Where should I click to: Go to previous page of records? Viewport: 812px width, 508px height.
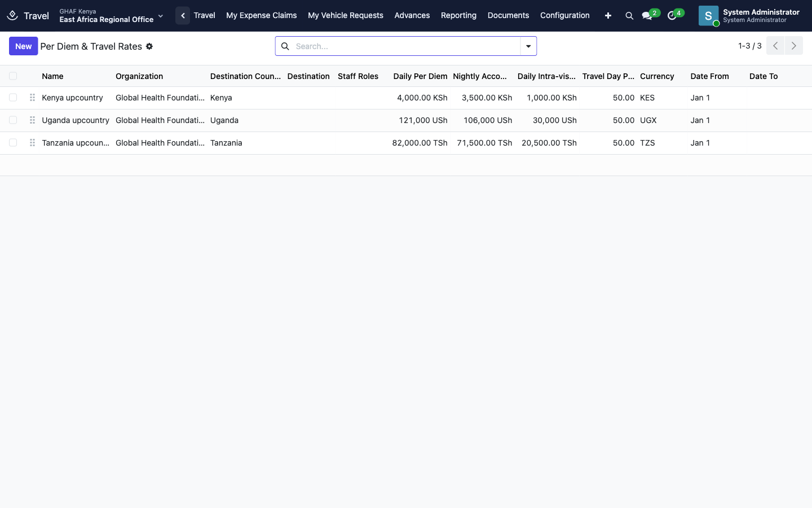[x=775, y=46]
